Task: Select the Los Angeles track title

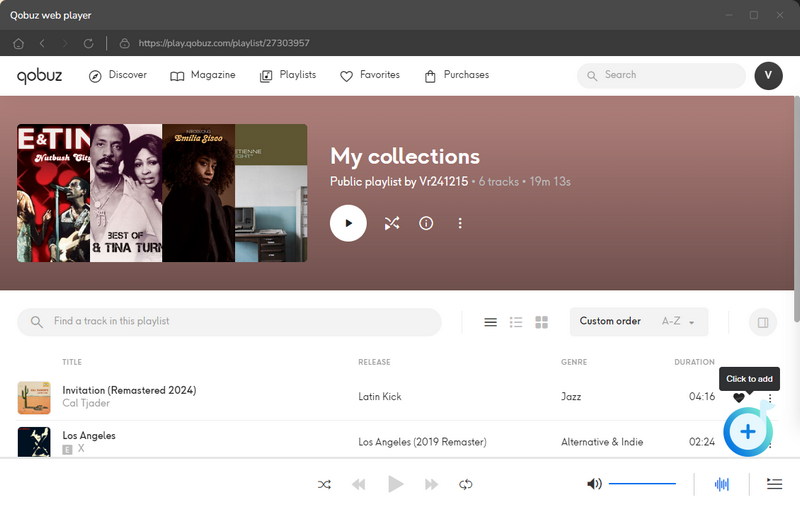Action: (x=89, y=436)
